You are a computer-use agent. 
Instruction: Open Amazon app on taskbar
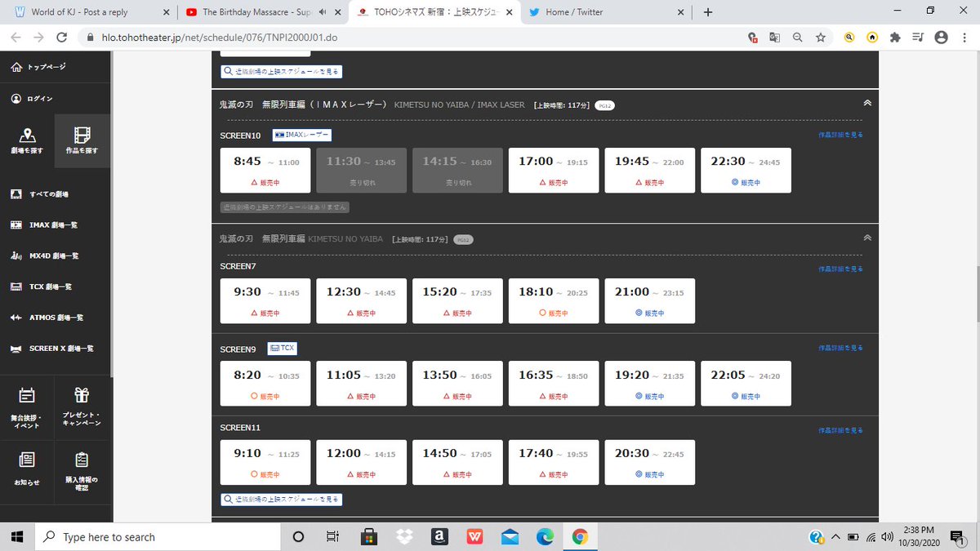click(x=439, y=536)
